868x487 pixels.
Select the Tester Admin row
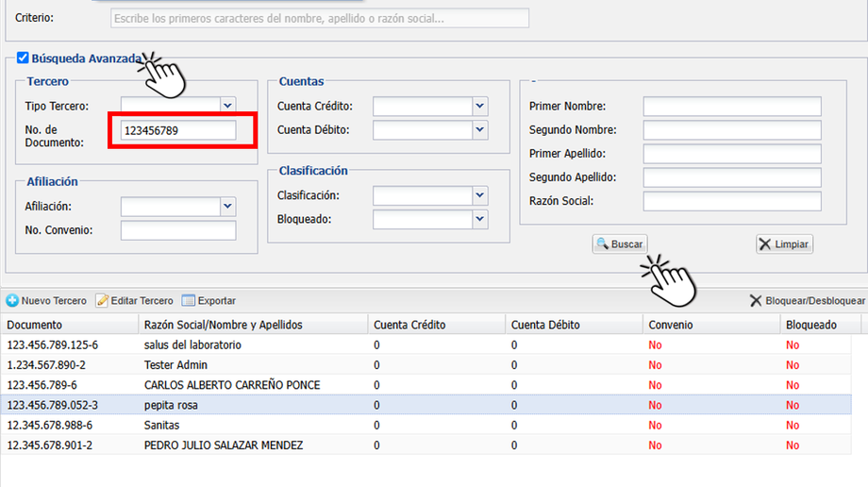click(x=426, y=364)
